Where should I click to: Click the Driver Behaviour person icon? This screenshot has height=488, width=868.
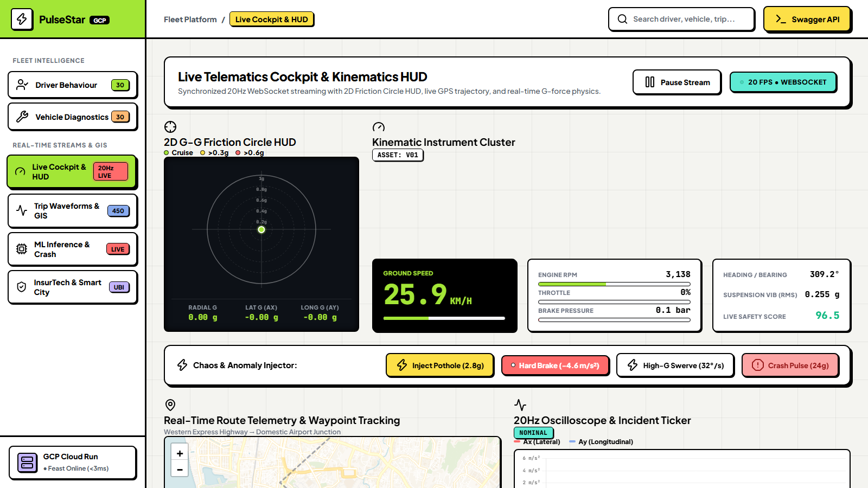pos(22,85)
